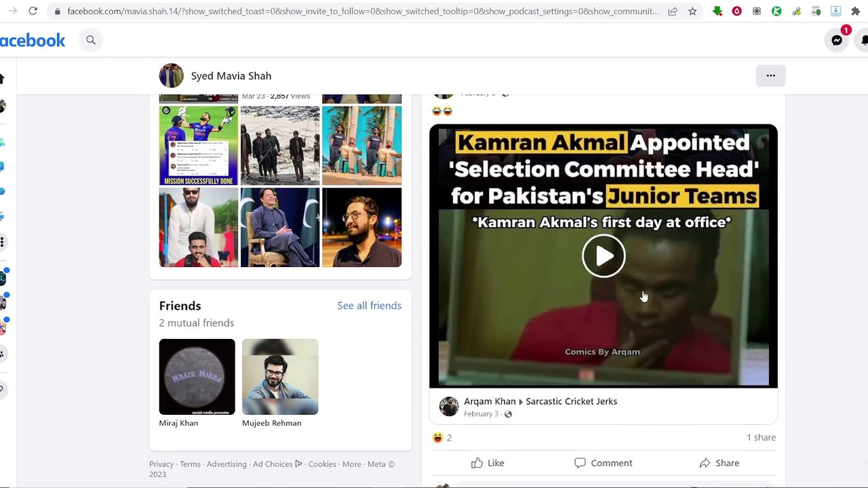
Task: Open the Sarcastic Cricket Jerks group link
Action: (572, 401)
